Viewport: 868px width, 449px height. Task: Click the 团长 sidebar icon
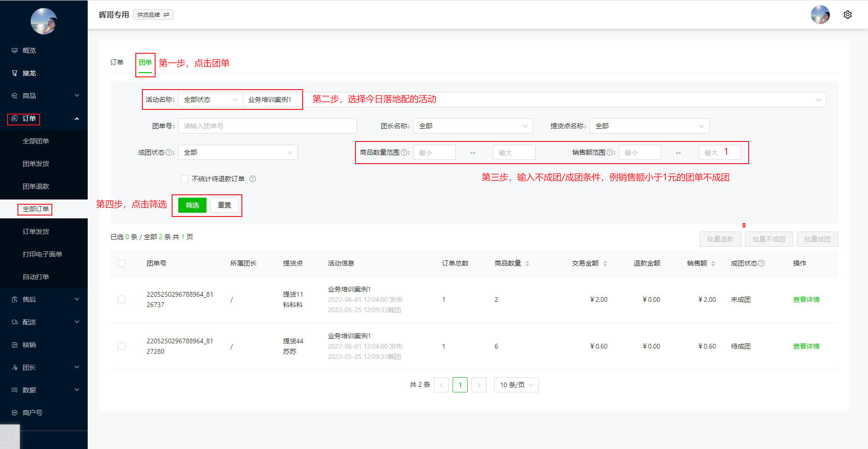[15, 367]
